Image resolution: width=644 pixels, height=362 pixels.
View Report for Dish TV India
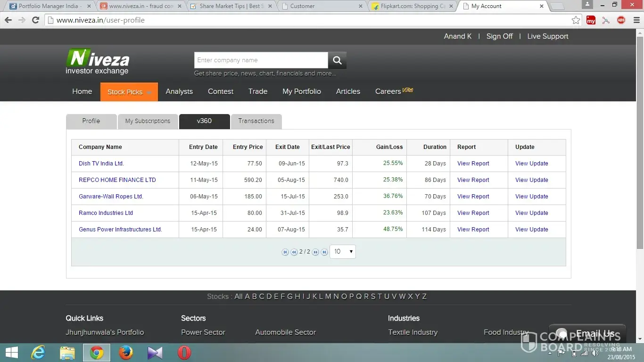pos(473,164)
